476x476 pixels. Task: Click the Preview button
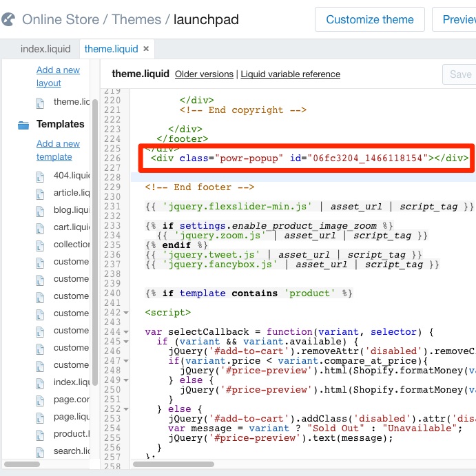pyautogui.click(x=455, y=19)
